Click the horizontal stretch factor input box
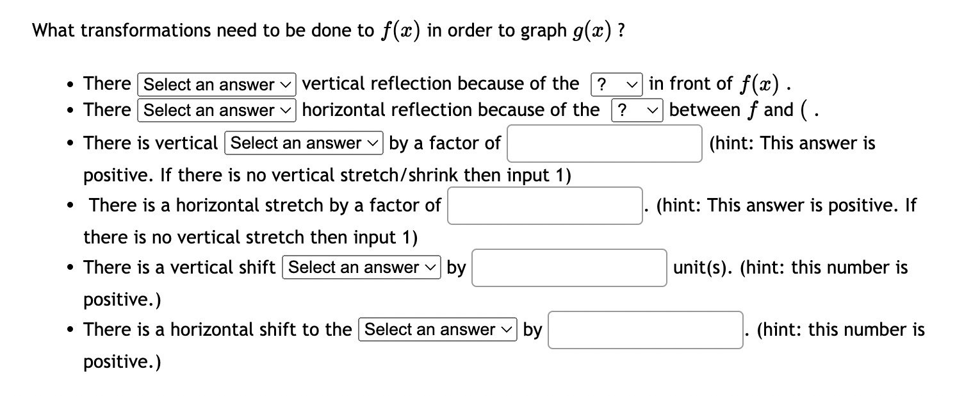 pos(545,205)
